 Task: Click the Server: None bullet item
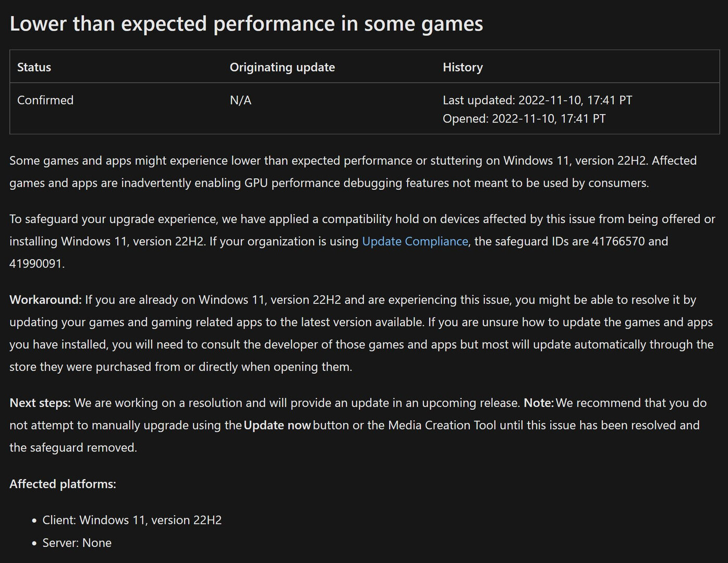(77, 543)
